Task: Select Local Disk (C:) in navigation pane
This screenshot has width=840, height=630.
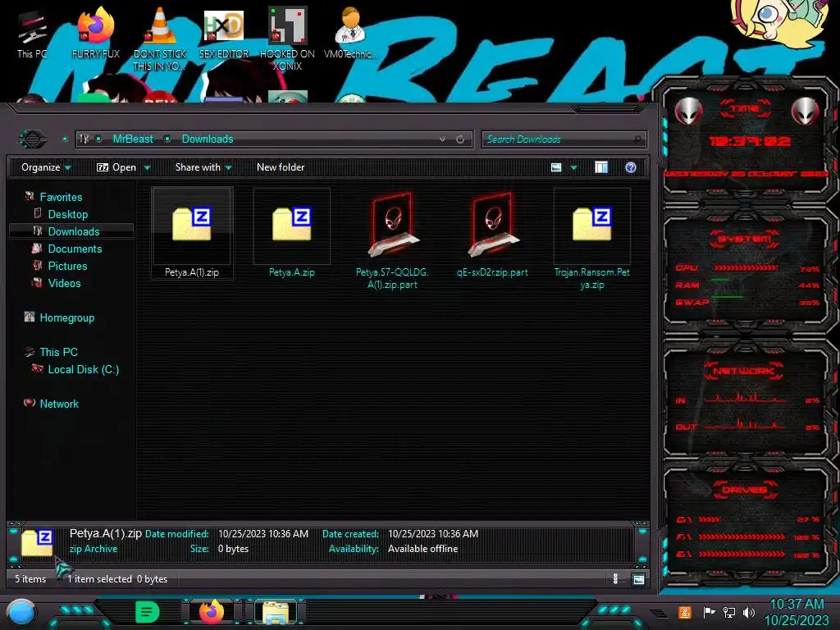Action: (83, 369)
